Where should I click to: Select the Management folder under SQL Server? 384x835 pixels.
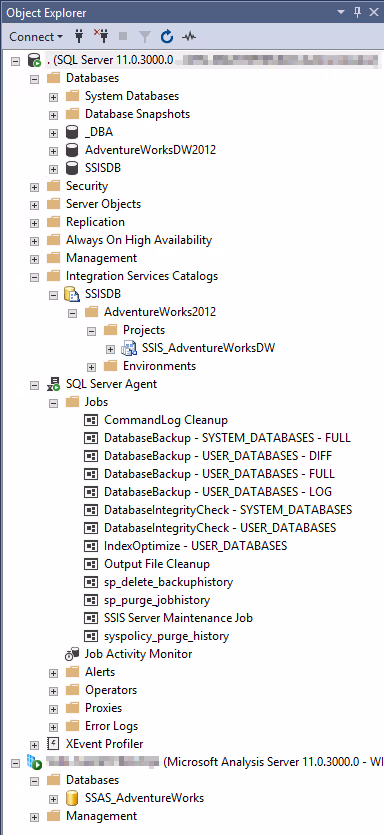(x=101, y=258)
